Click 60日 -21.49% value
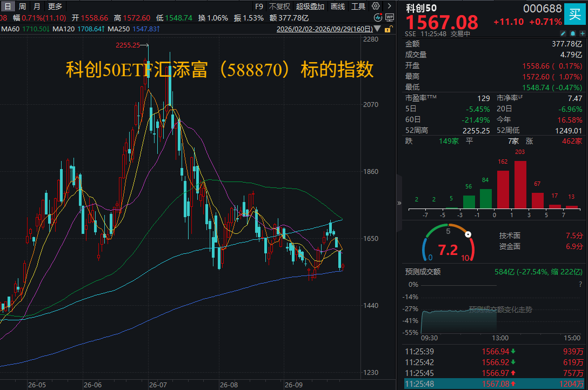 pos(476,120)
